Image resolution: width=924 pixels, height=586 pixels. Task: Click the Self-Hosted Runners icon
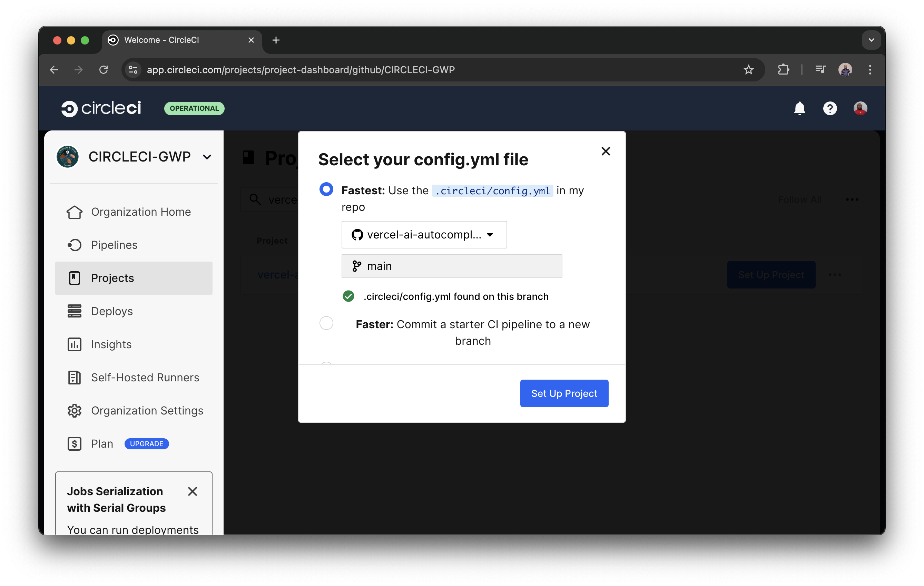click(75, 377)
